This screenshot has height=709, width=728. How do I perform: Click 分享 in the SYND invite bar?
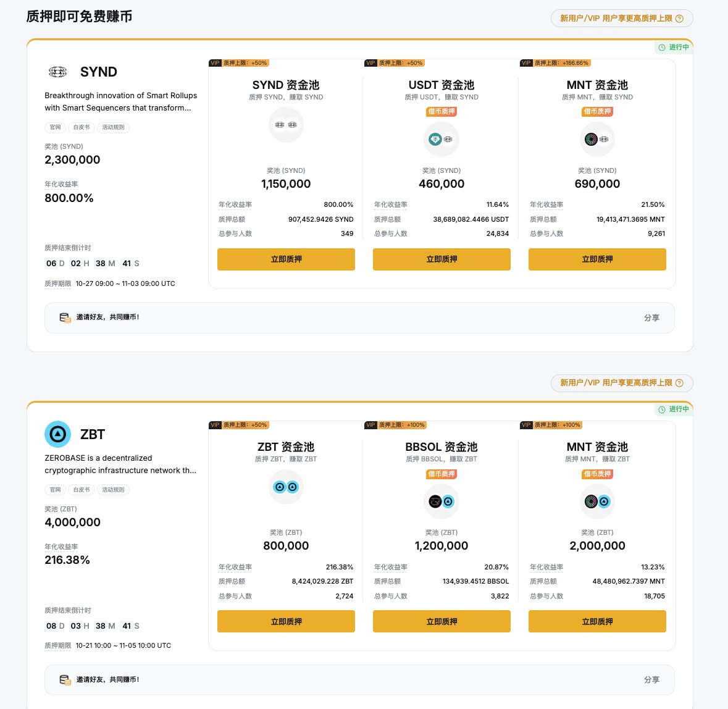[x=651, y=317]
